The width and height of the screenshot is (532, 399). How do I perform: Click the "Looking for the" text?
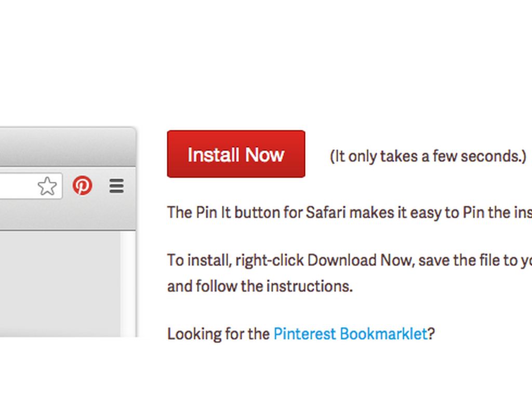pos(218,334)
